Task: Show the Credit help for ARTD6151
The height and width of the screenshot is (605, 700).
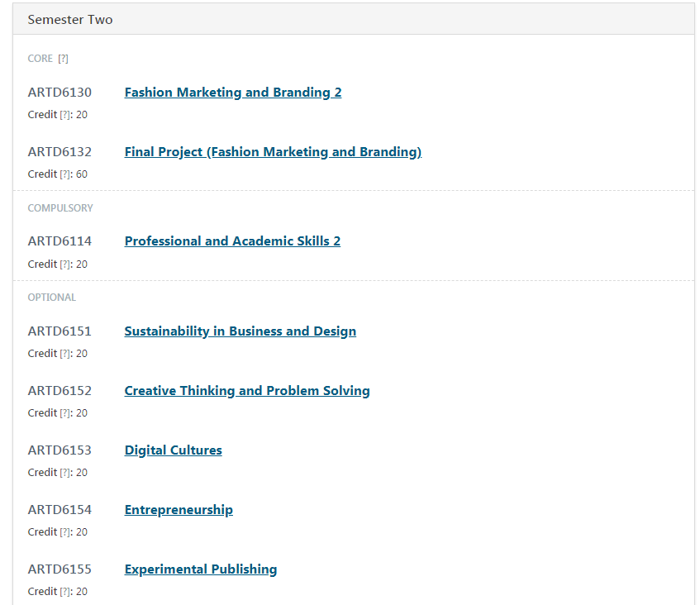Action: coord(65,354)
